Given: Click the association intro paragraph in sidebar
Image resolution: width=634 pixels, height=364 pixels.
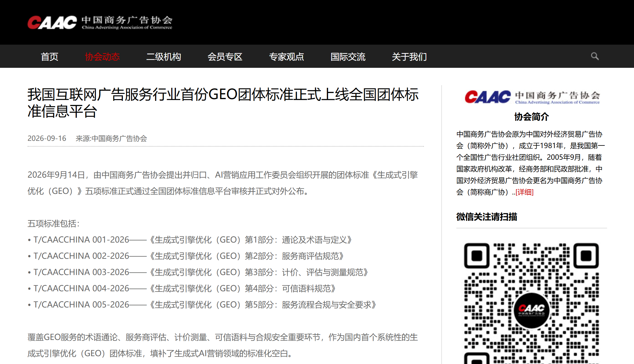Looking at the screenshot, I should point(531,163).
